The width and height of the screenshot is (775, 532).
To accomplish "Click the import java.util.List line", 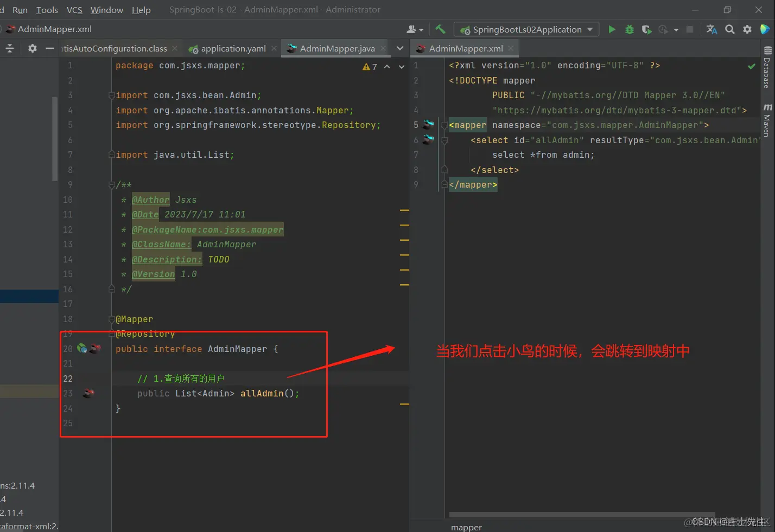I will pyautogui.click(x=175, y=155).
